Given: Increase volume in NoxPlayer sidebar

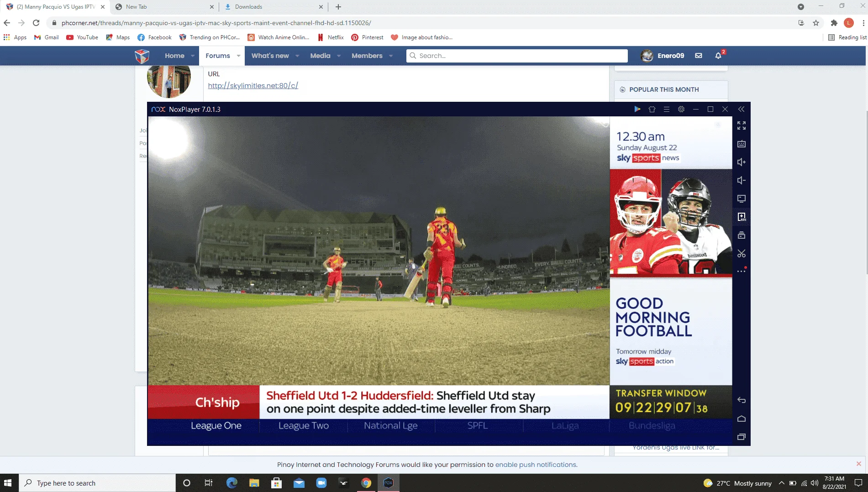Looking at the screenshot, I should [x=742, y=162].
